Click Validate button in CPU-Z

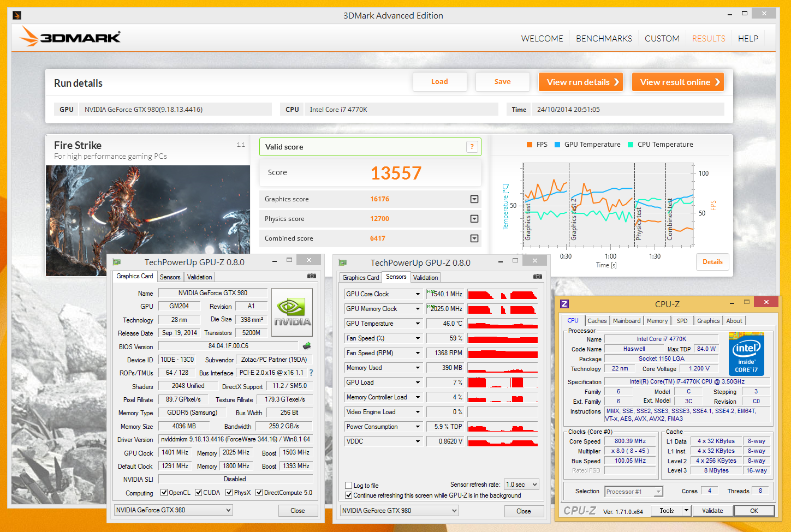click(x=712, y=511)
